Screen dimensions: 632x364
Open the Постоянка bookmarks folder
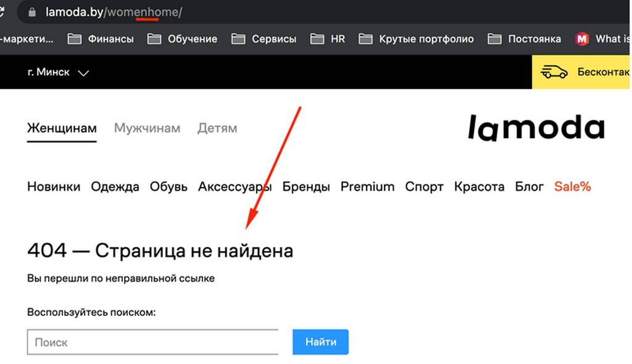coord(524,39)
